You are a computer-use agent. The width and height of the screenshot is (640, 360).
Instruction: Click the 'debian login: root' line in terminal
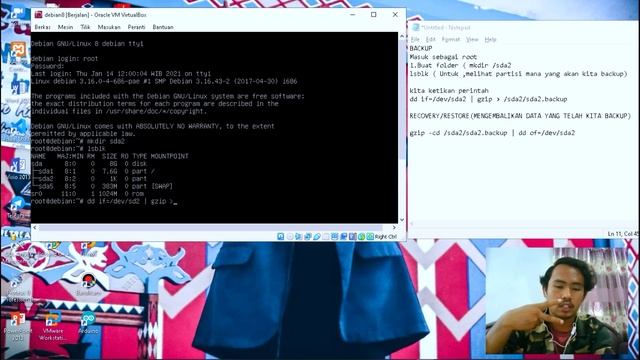click(x=64, y=59)
